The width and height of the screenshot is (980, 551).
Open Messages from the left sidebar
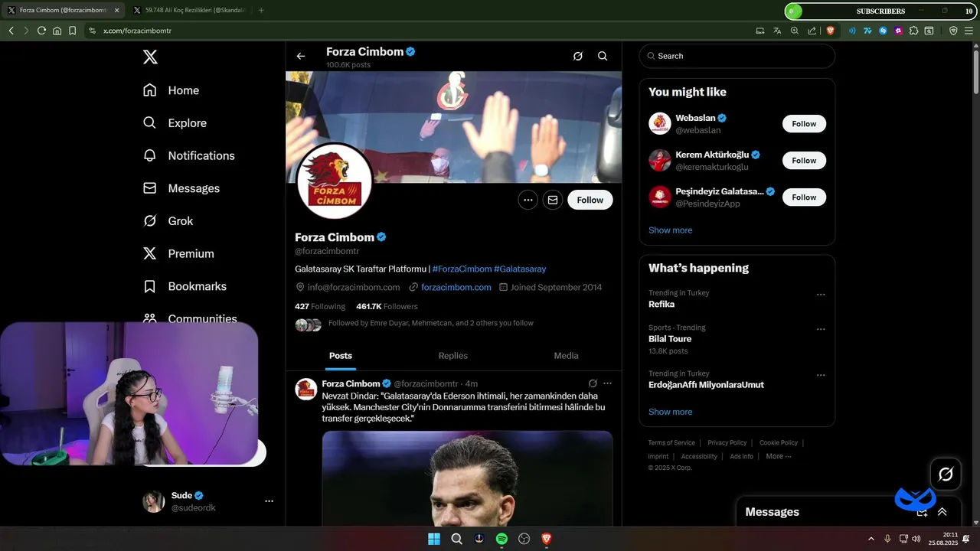pos(181,188)
